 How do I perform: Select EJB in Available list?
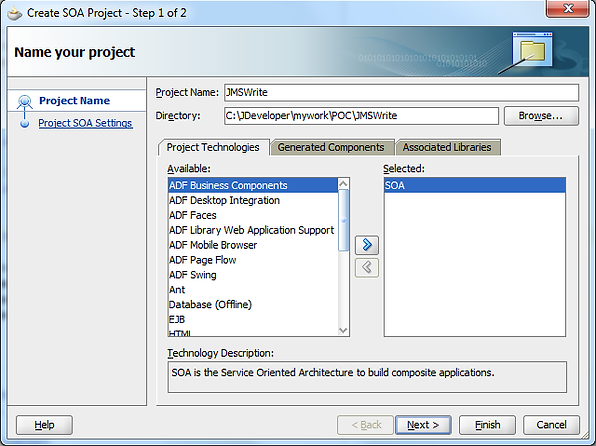coord(253,319)
